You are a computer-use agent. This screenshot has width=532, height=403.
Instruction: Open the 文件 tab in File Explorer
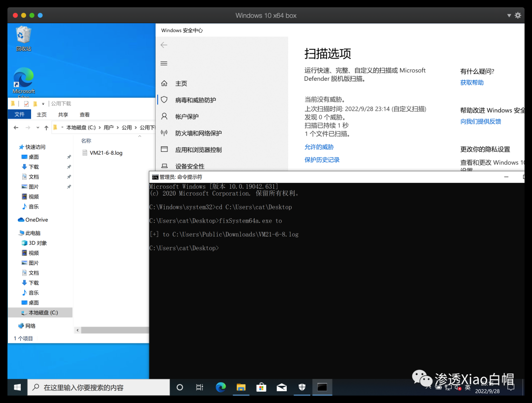tap(19, 114)
